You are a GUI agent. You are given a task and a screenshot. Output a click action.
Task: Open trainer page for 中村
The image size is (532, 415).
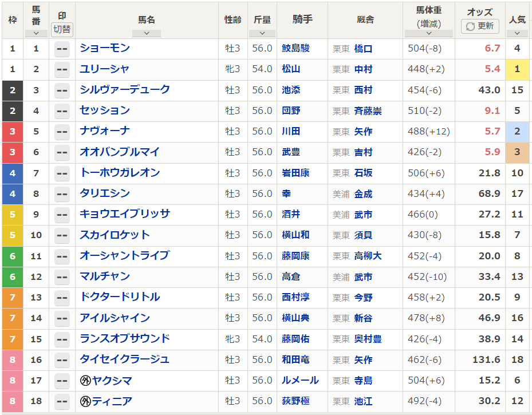click(x=364, y=69)
